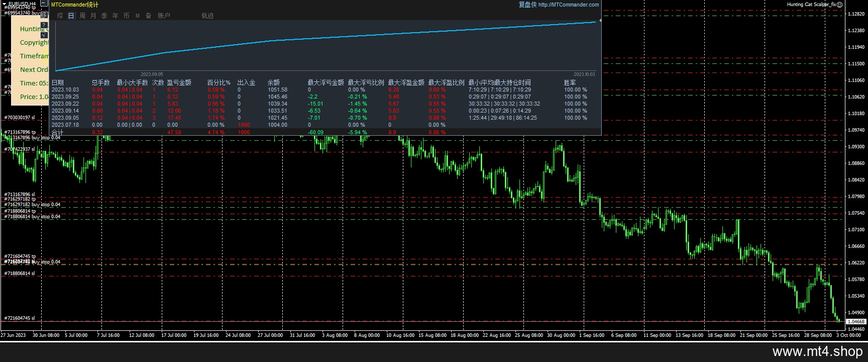868x362 pixels.
Task: Click the 复盘侠 label
Action: [527, 5]
